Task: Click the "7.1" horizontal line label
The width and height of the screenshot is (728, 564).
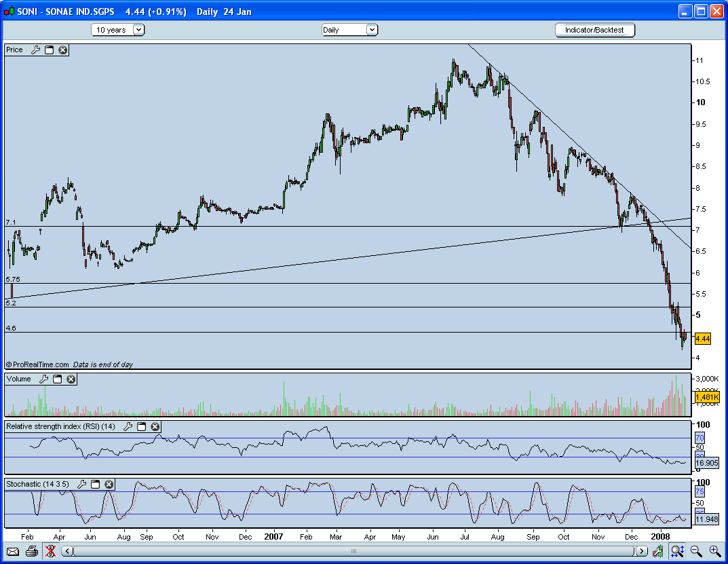Action: pos(11,223)
